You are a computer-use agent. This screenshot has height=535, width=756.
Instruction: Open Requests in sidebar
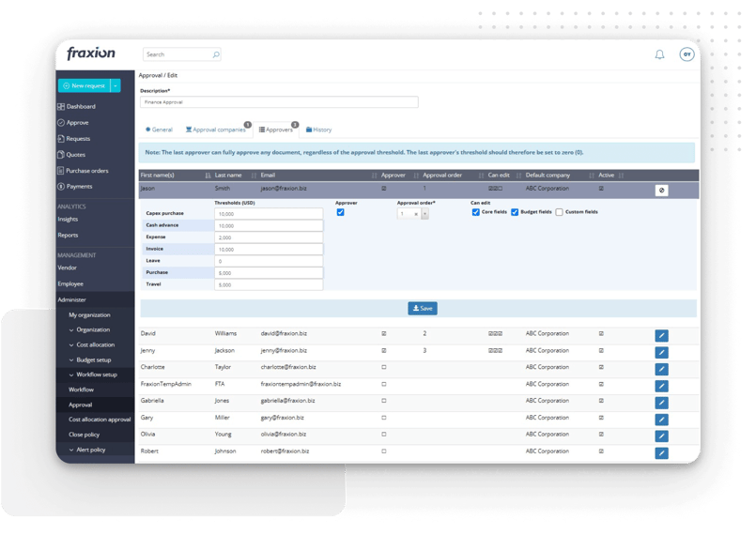coord(74,139)
